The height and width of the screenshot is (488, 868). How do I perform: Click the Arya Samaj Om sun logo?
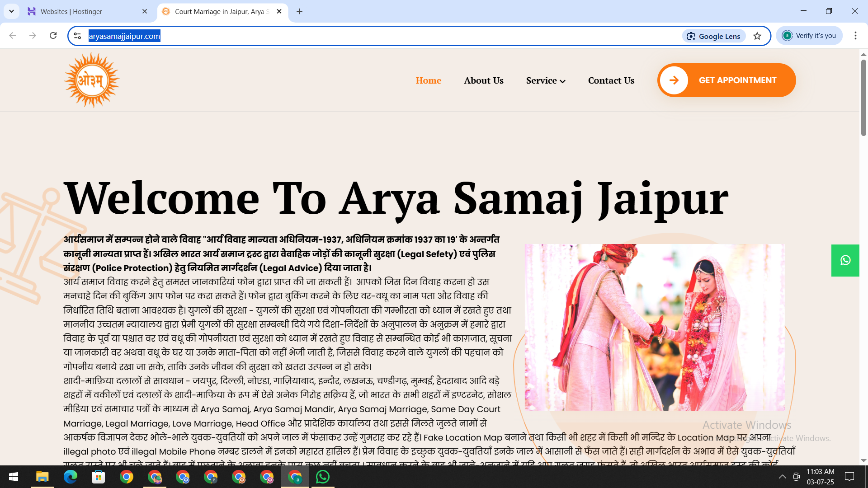(92, 80)
